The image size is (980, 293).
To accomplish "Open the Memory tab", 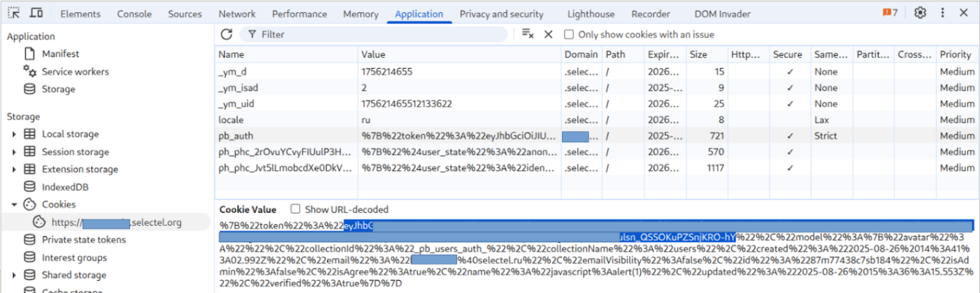I will pos(361,13).
